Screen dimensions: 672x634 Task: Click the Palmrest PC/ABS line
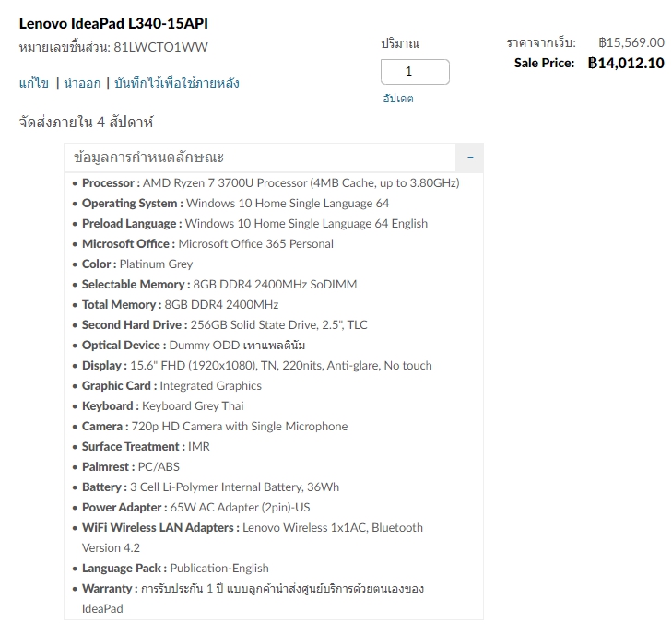coord(131,466)
